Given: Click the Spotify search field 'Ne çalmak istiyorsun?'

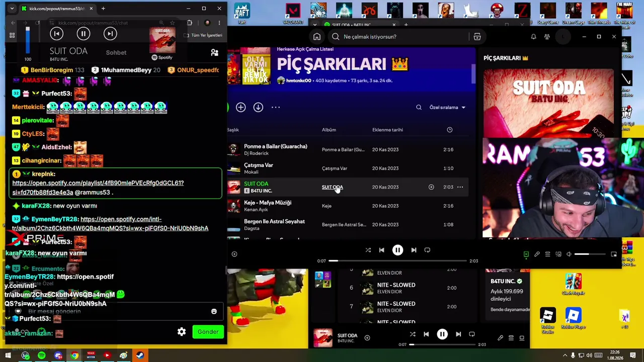Looking at the screenshot, I should point(397,37).
